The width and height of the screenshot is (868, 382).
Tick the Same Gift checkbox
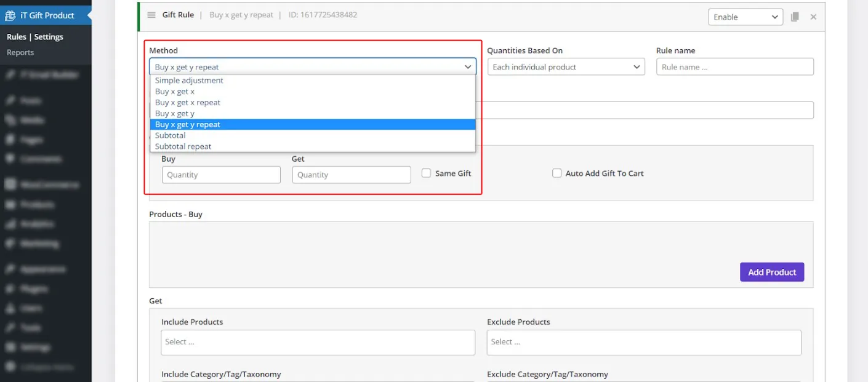426,173
